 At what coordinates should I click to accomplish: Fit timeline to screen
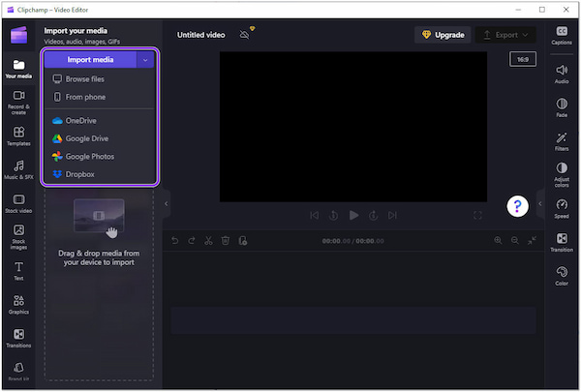point(532,241)
